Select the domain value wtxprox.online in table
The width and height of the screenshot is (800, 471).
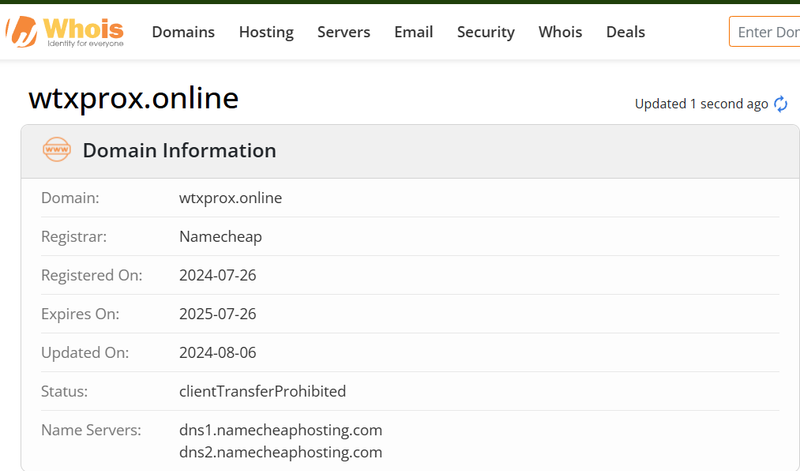231,198
